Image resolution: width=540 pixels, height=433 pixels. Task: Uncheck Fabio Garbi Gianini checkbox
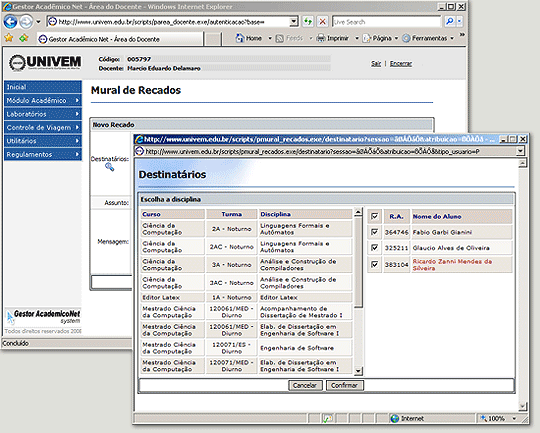pos(374,232)
